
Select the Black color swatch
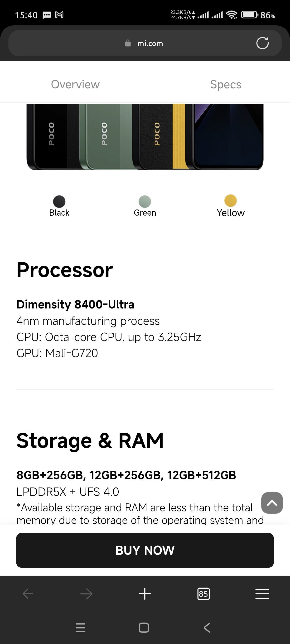(x=59, y=202)
